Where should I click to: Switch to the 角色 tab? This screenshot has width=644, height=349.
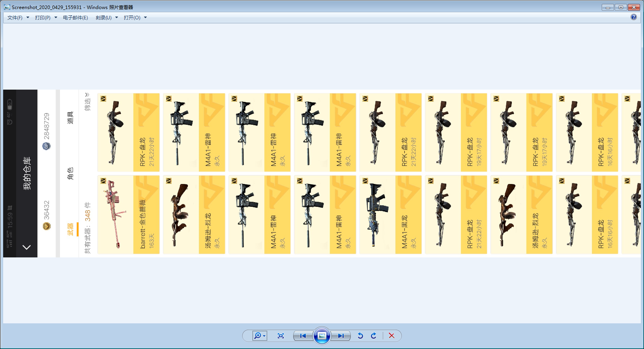click(70, 173)
